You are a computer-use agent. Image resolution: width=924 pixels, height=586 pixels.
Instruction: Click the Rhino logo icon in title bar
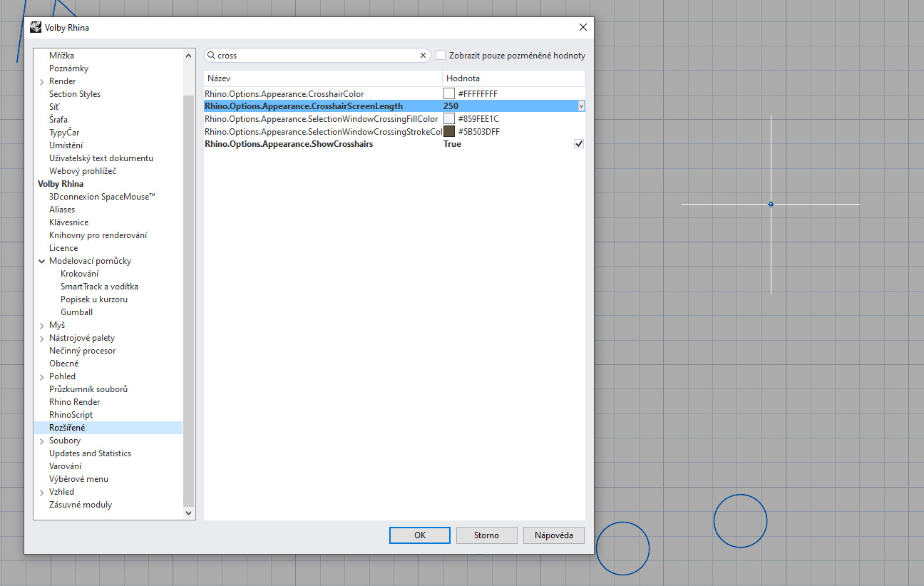click(x=36, y=28)
